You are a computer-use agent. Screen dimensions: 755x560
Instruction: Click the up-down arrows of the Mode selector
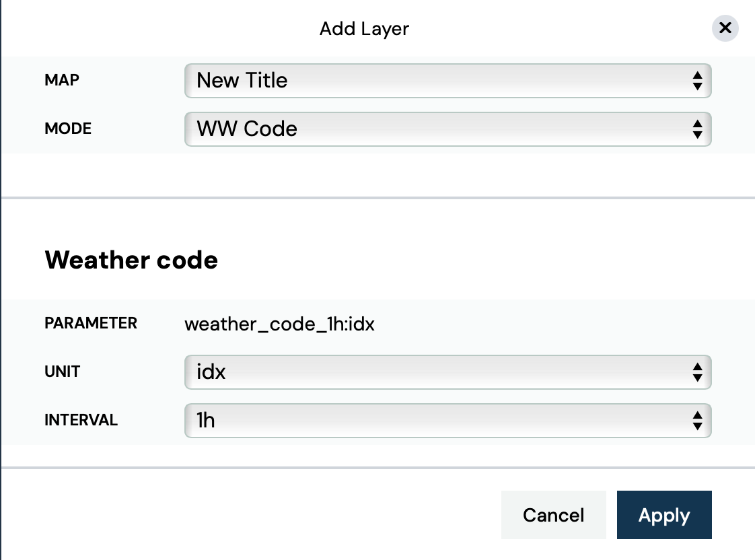tap(697, 129)
